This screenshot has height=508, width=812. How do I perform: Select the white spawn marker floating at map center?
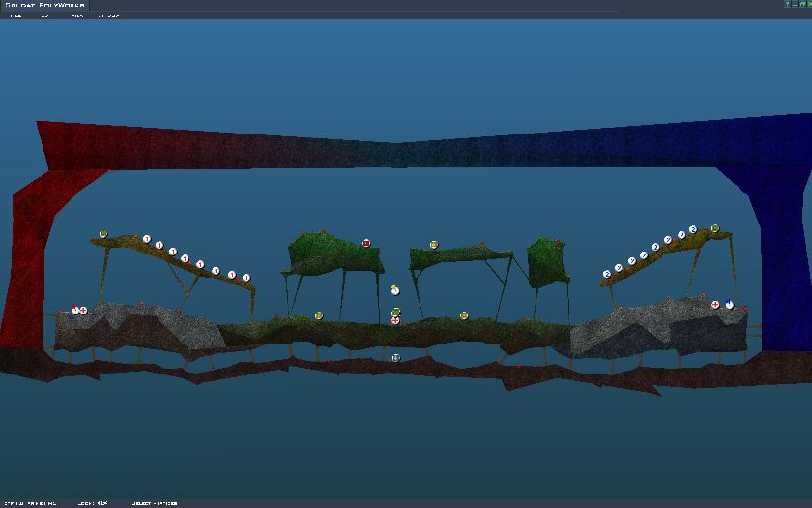pyautogui.click(x=394, y=290)
